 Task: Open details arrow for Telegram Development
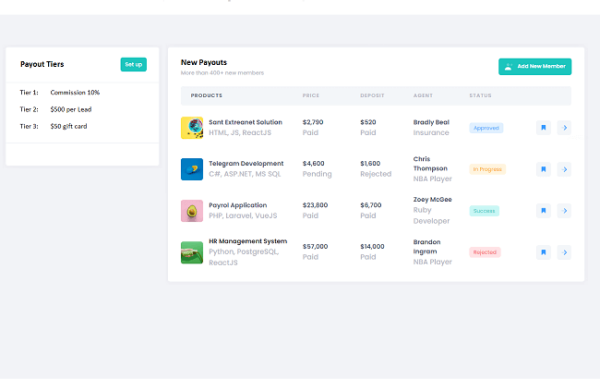(564, 169)
